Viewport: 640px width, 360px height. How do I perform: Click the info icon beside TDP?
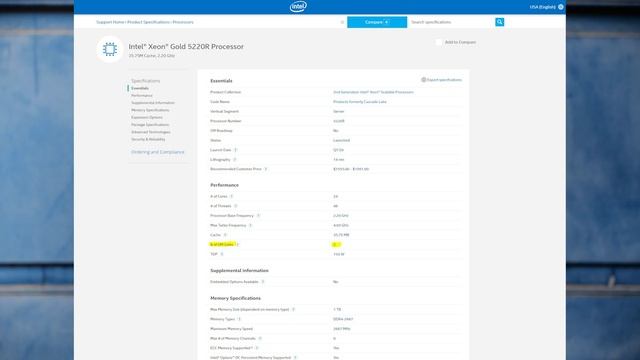pos(222,254)
